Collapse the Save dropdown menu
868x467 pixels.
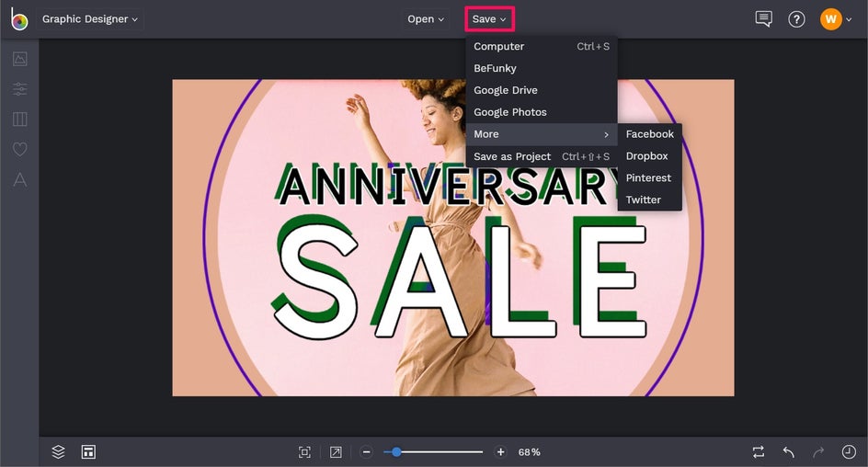coord(489,19)
